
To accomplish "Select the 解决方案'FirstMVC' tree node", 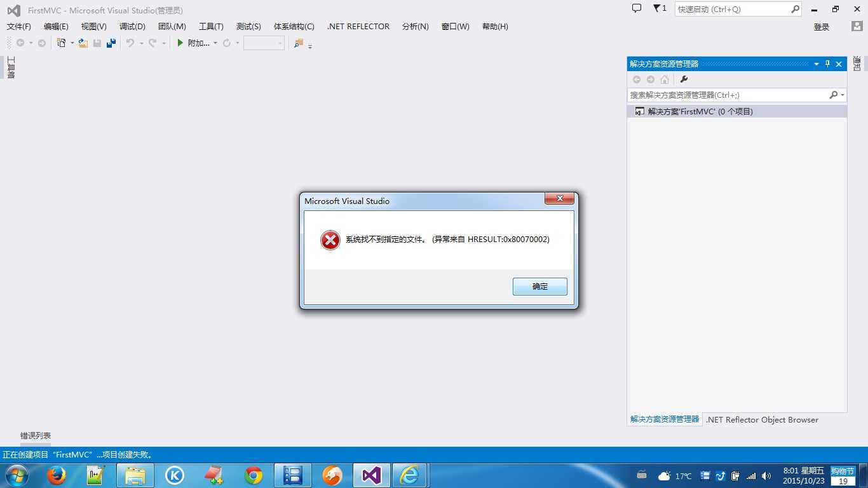I will (737, 111).
